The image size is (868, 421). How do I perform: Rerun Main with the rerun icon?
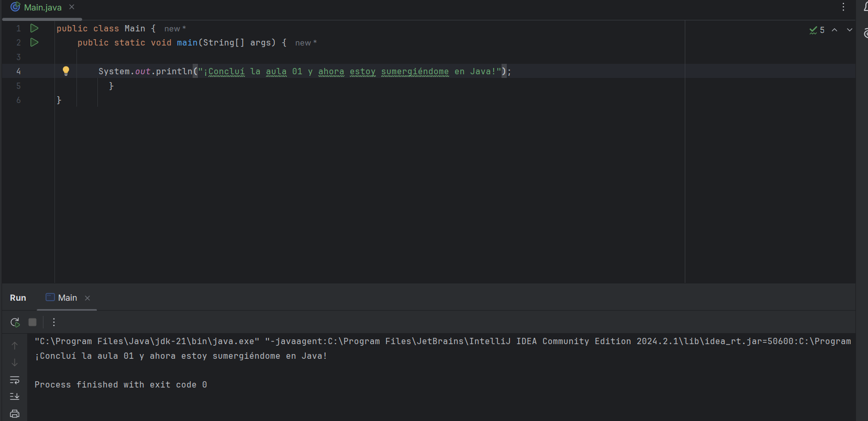pos(15,322)
